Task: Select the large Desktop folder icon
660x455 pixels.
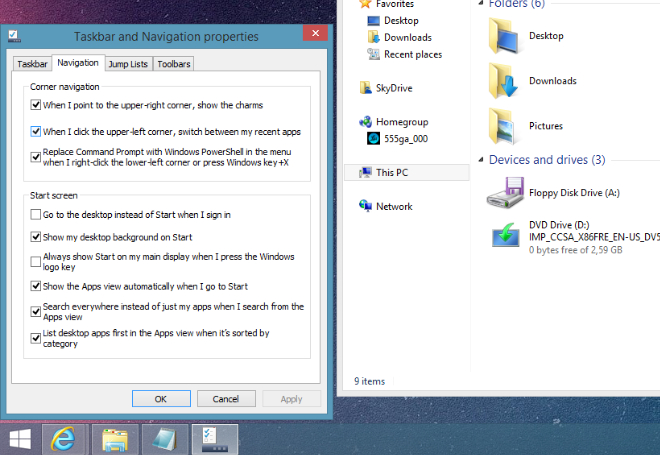Action: (x=504, y=36)
